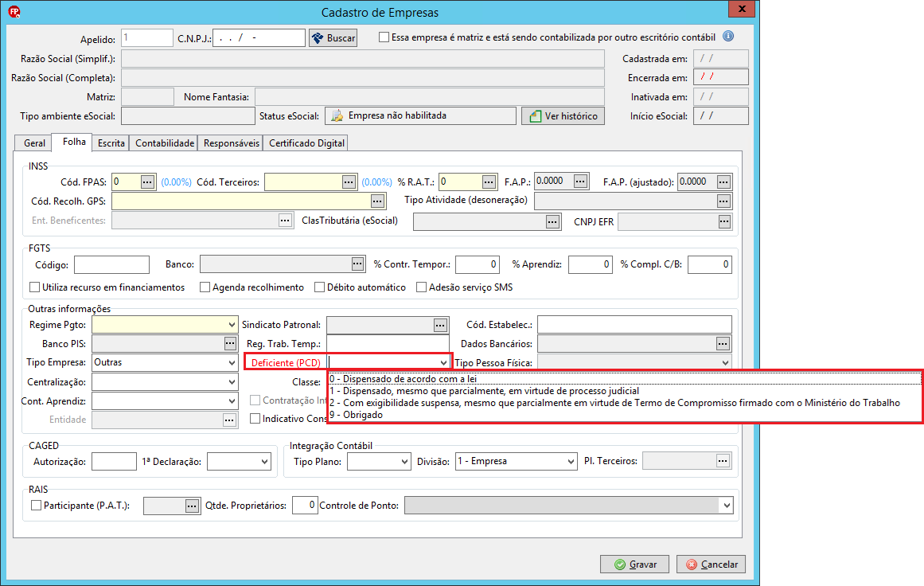This screenshot has width=924, height=586.
Task: Click the Gravar button
Action: 635,565
